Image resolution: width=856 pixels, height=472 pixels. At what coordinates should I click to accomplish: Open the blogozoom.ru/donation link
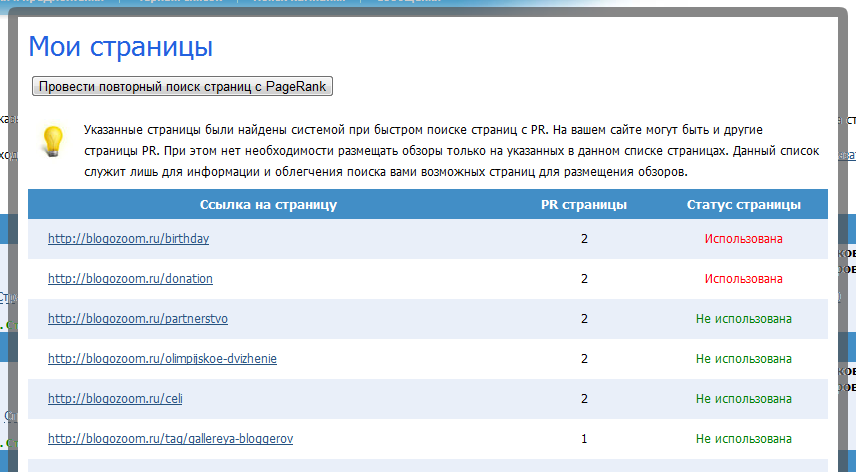click(130, 279)
